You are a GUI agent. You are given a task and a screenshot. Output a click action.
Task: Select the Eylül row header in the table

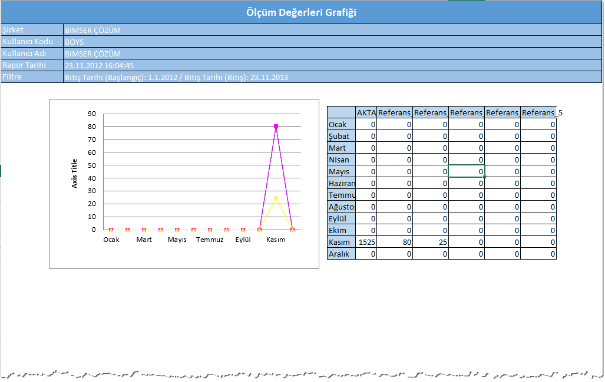pyautogui.click(x=341, y=218)
